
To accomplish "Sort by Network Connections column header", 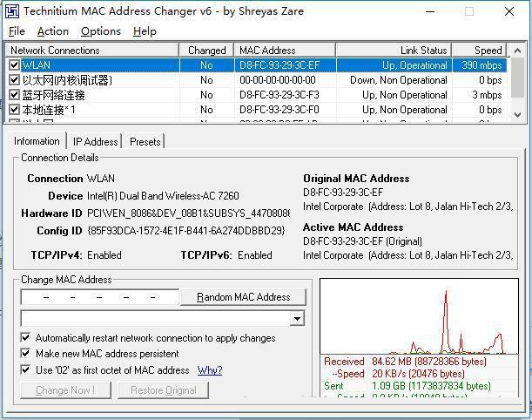I will [92, 51].
